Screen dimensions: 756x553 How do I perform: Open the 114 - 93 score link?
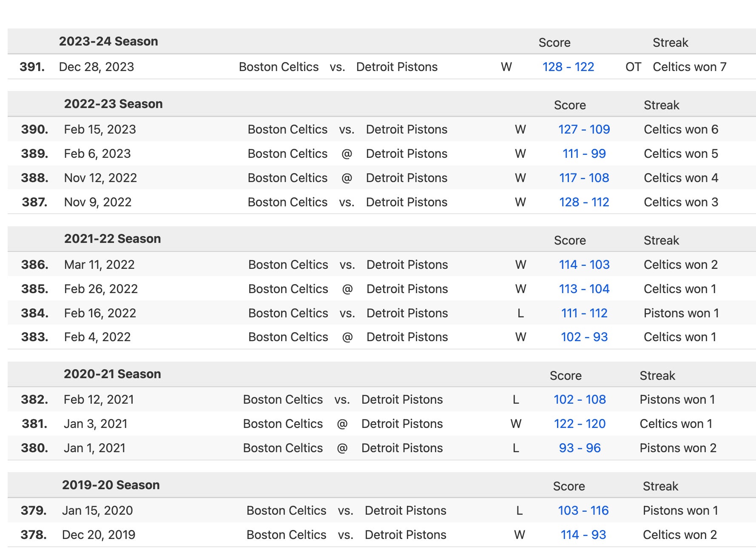pyautogui.click(x=583, y=535)
